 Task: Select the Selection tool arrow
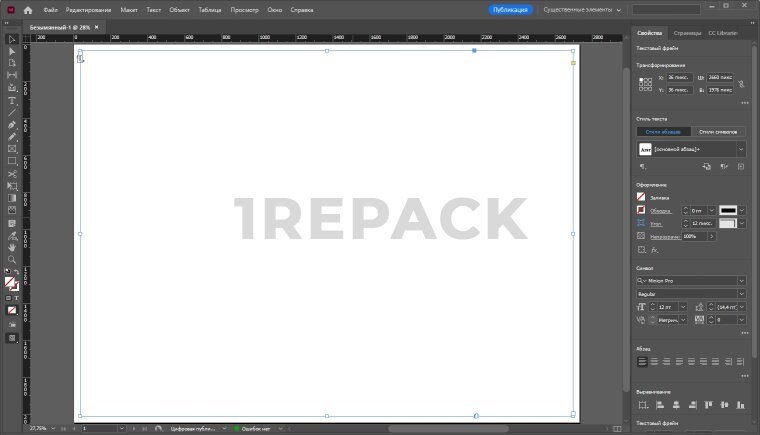(12, 39)
